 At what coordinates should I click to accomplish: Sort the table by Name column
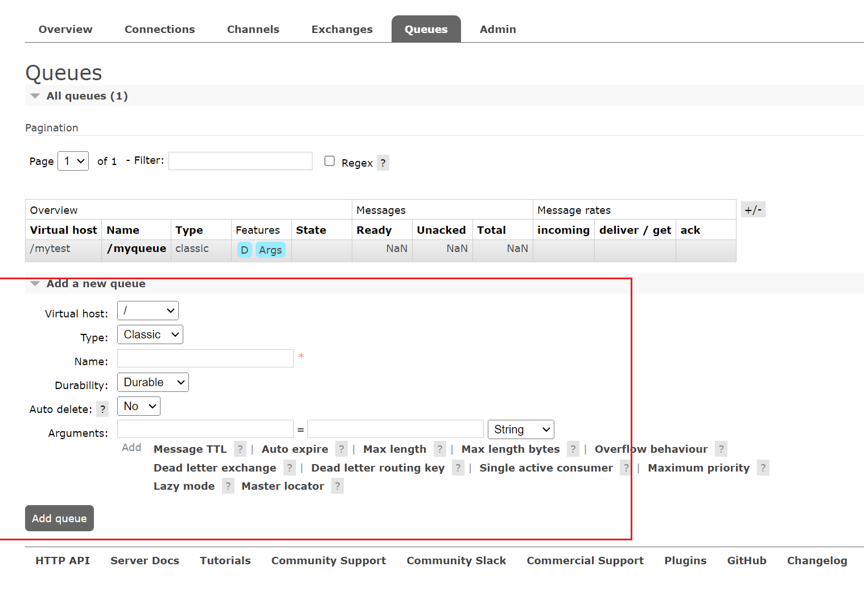pyautogui.click(x=123, y=230)
